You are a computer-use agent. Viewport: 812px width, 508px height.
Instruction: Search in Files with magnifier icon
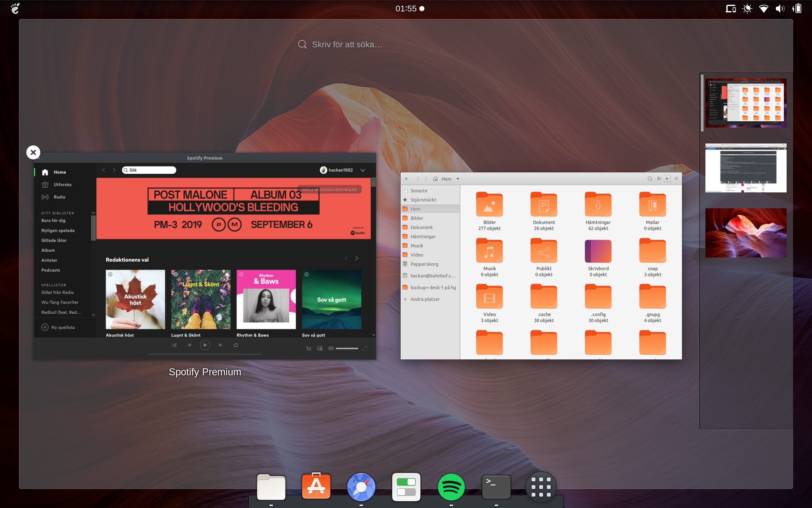pyautogui.click(x=650, y=179)
